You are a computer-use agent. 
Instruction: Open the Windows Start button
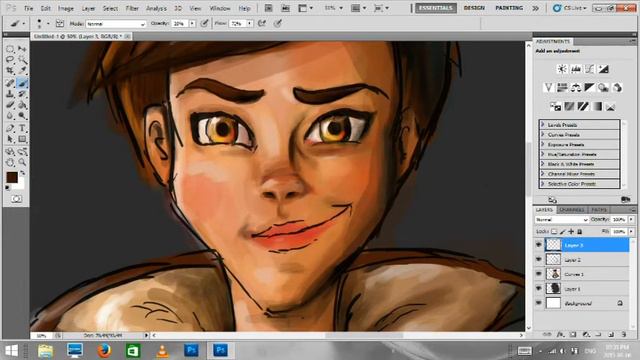click(11, 351)
